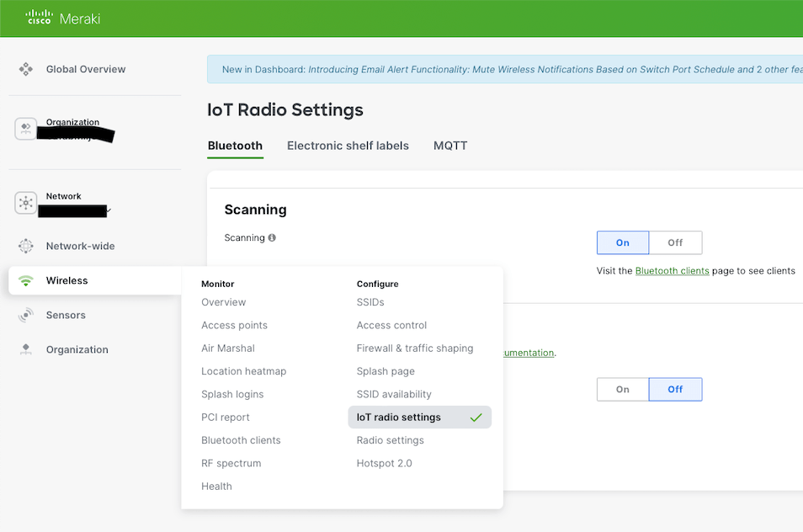This screenshot has width=803, height=532.
Task: Set the lower toggle to Off
Action: click(x=675, y=389)
